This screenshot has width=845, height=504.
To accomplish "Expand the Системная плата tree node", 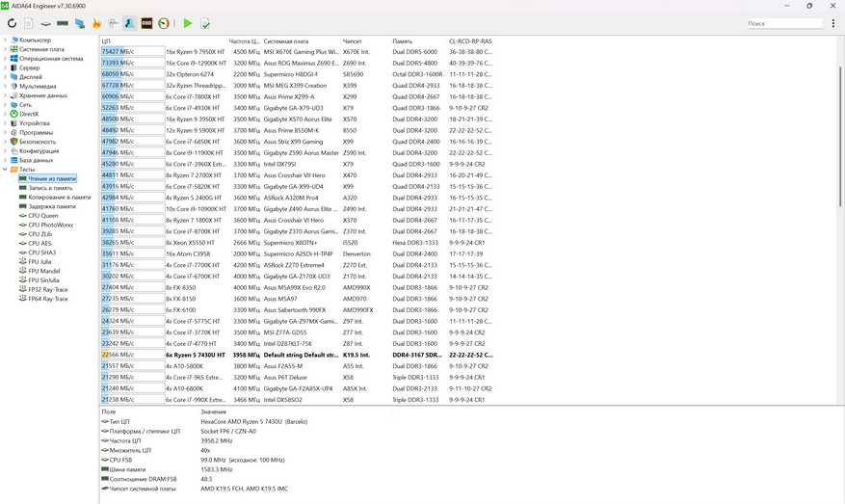I will (x=5, y=49).
